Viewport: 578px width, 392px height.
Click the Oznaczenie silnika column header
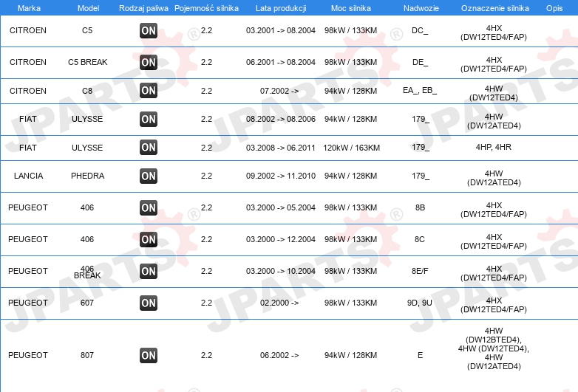[x=495, y=8]
